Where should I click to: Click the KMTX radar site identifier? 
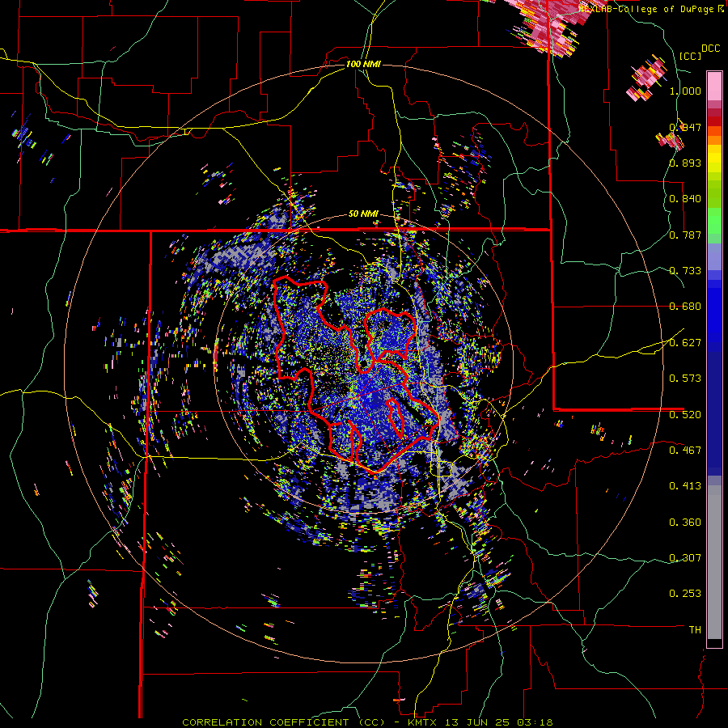tap(424, 722)
